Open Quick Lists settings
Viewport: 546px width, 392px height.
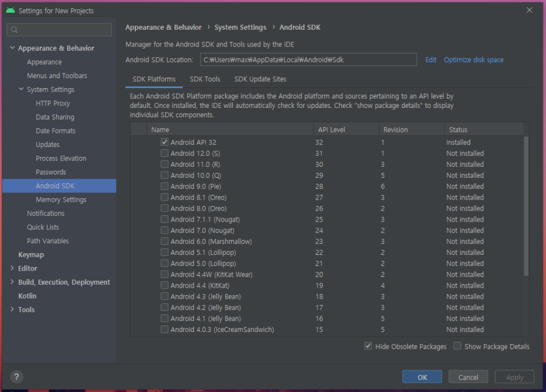pyautogui.click(x=43, y=227)
